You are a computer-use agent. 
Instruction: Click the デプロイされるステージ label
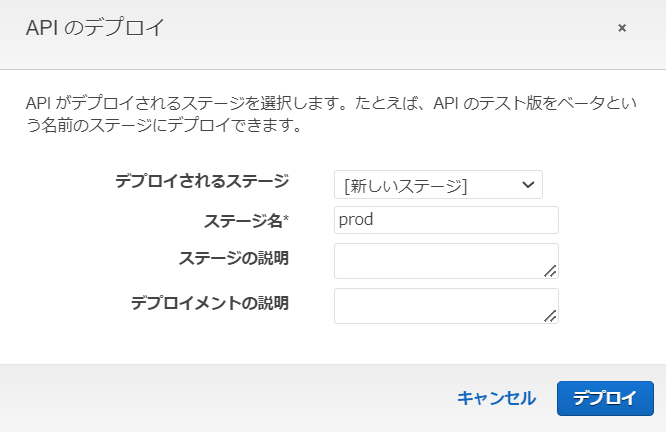(x=202, y=181)
